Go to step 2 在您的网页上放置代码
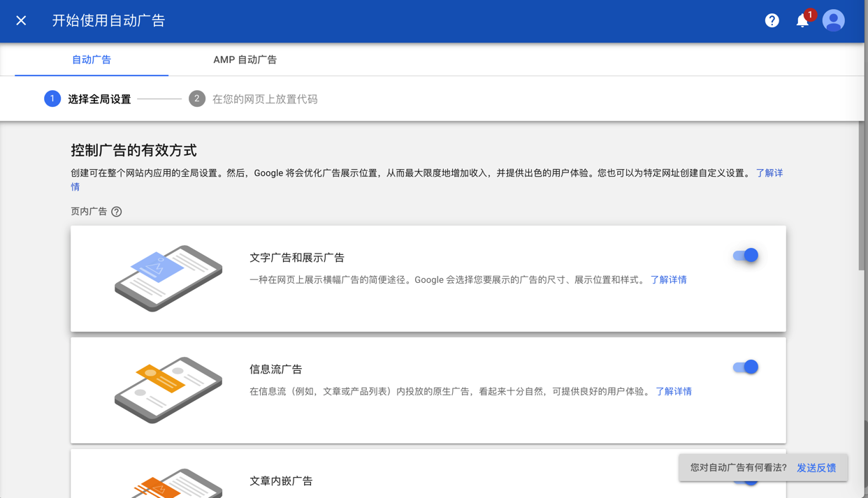The width and height of the screenshot is (868, 498). [253, 99]
